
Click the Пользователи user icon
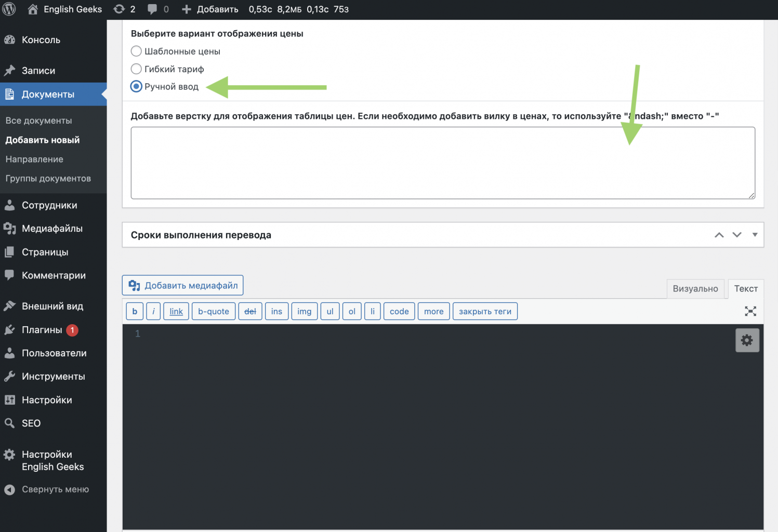[9, 353]
